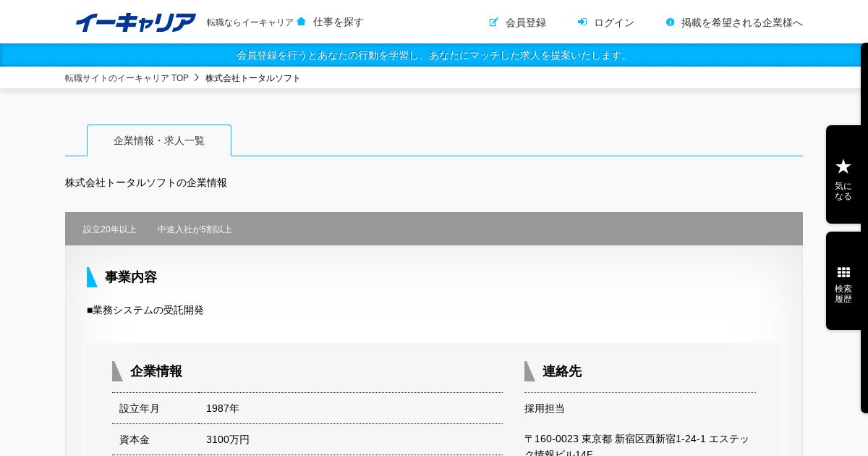Click 転職ならイーキャリア tagline

(x=250, y=22)
